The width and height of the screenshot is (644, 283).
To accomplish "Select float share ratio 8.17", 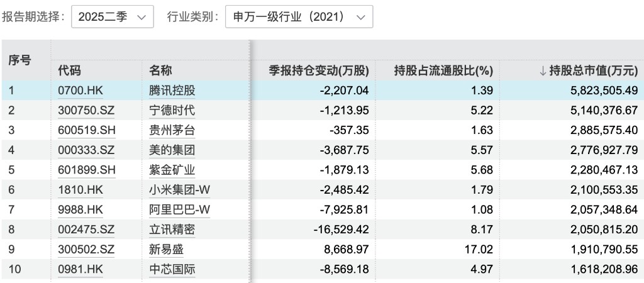I will [x=482, y=230].
